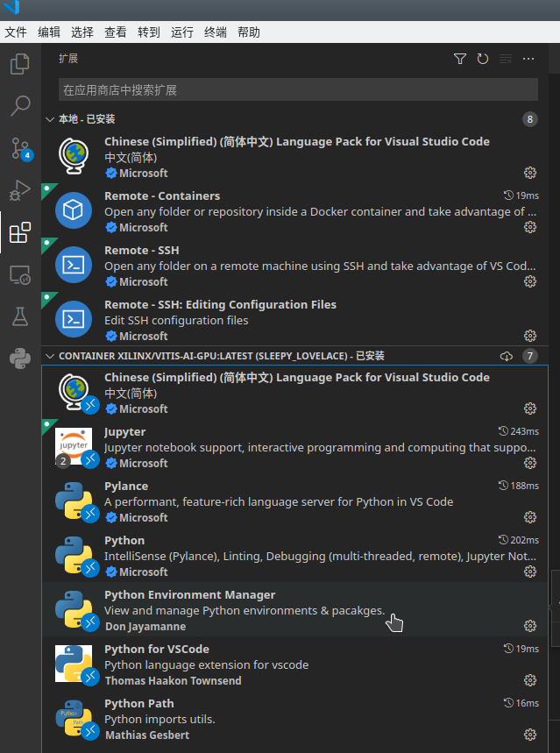Open the 帮助 menu

tap(249, 32)
